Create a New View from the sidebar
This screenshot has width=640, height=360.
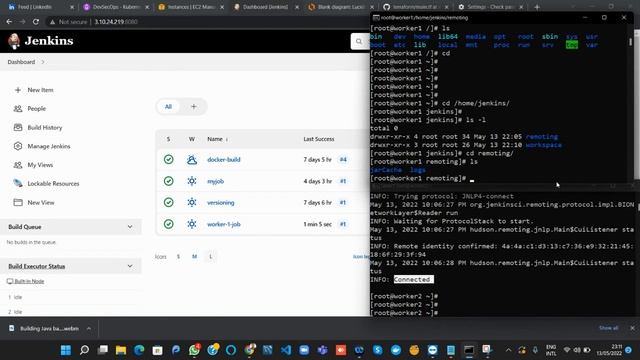pyautogui.click(x=41, y=202)
